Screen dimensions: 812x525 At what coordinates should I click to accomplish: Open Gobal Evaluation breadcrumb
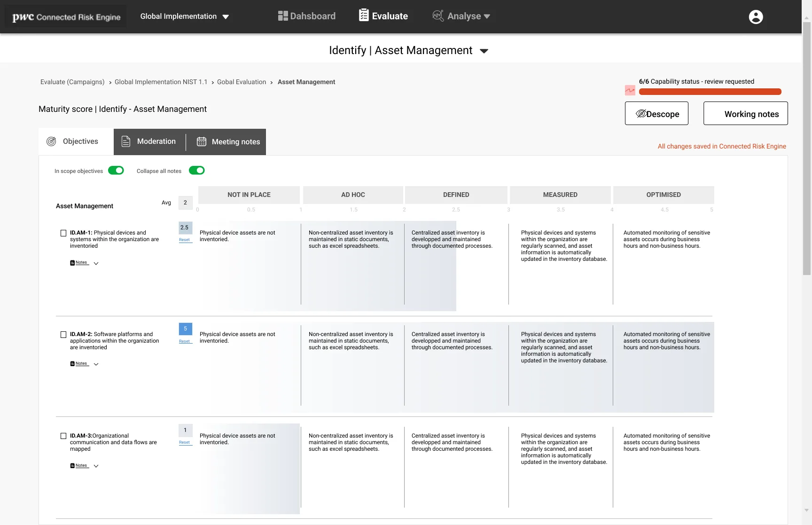pos(242,82)
